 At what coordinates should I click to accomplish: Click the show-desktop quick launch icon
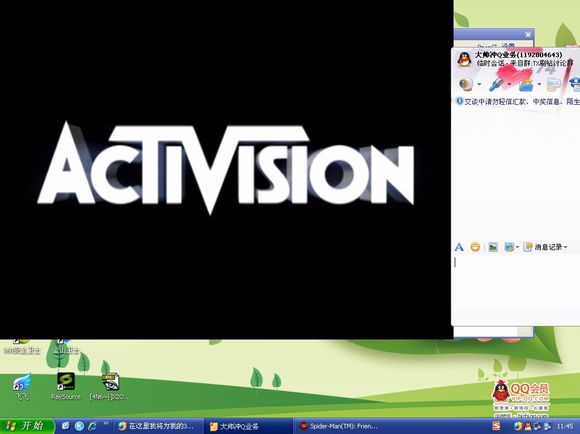click(x=66, y=426)
